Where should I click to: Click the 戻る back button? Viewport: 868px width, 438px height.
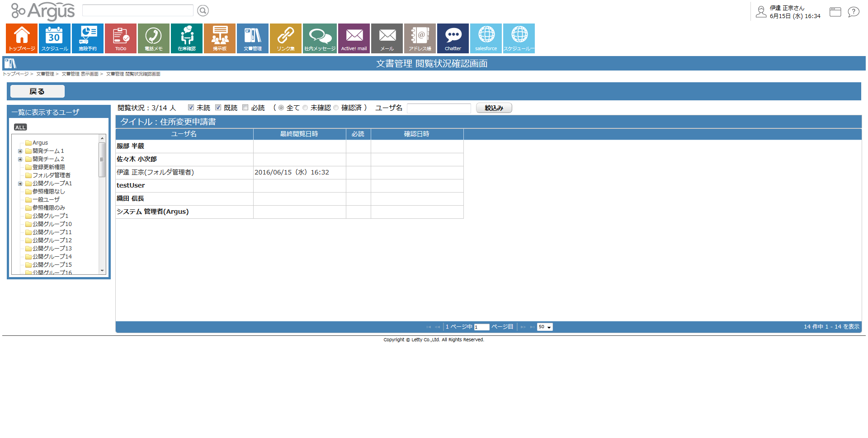(x=38, y=91)
